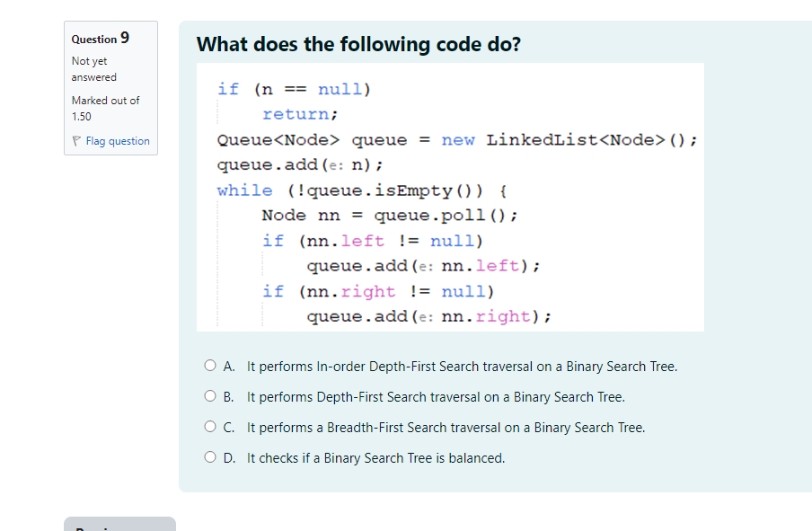The image size is (812, 531).
Task: Select radio button for option B
Action: pyautogui.click(x=209, y=396)
